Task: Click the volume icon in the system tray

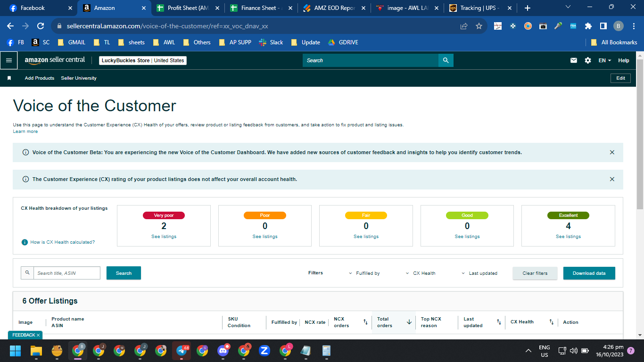Action: coord(574,351)
